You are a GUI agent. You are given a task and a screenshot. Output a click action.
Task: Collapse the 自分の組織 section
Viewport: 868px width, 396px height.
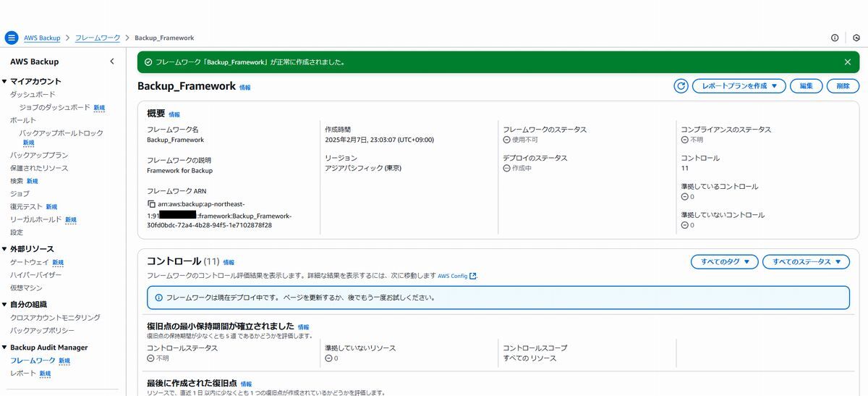(x=4, y=305)
